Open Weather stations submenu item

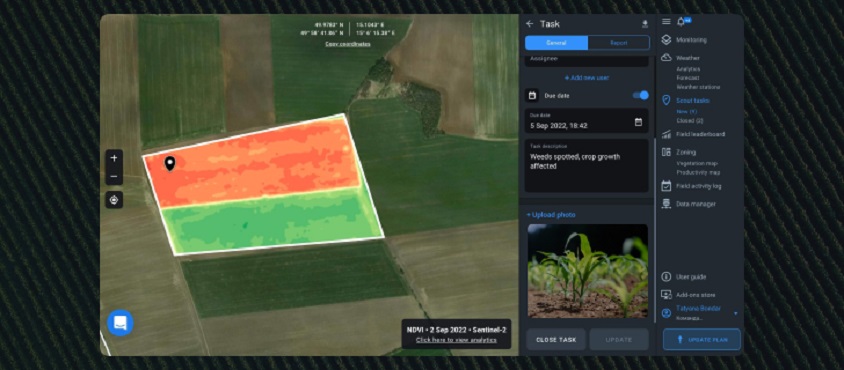pyautogui.click(x=698, y=87)
